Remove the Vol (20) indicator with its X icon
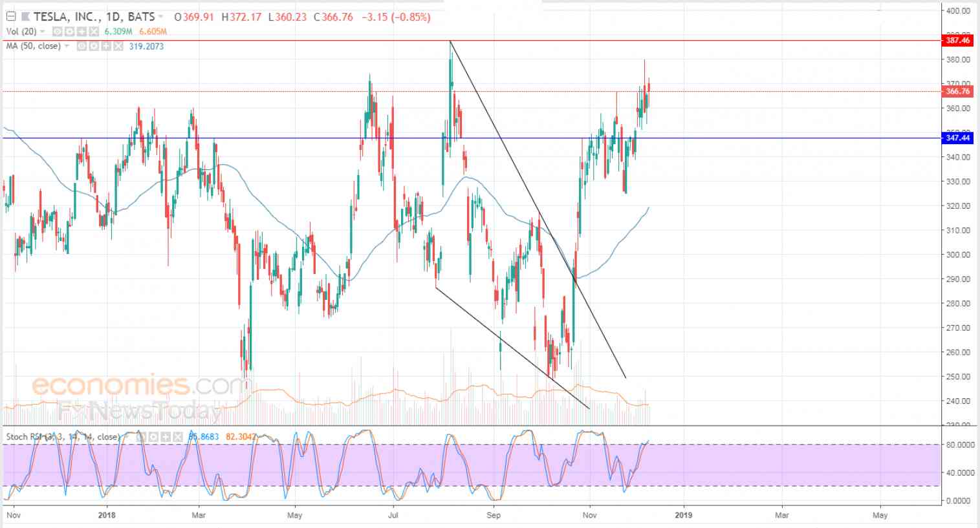Image resolution: width=980 pixels, height=528 pixels. pos(93,32)
